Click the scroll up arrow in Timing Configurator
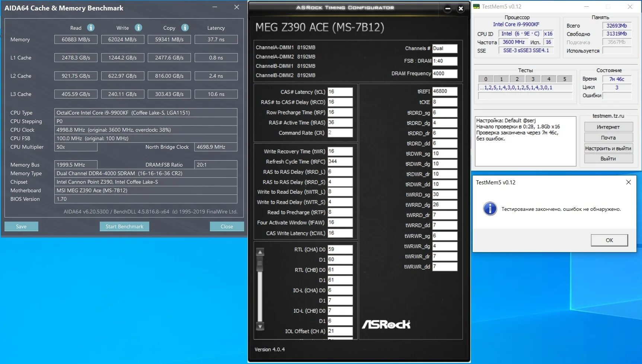Image resolution: width=642 pixels, height=364 pixels. (260, 252)
